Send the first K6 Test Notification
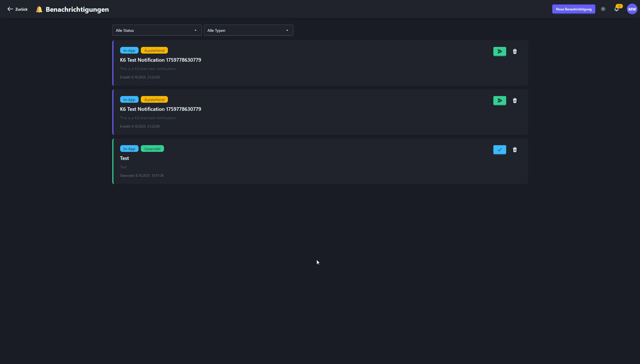Viewport: 640px width, 364px height. click(499, 51)
